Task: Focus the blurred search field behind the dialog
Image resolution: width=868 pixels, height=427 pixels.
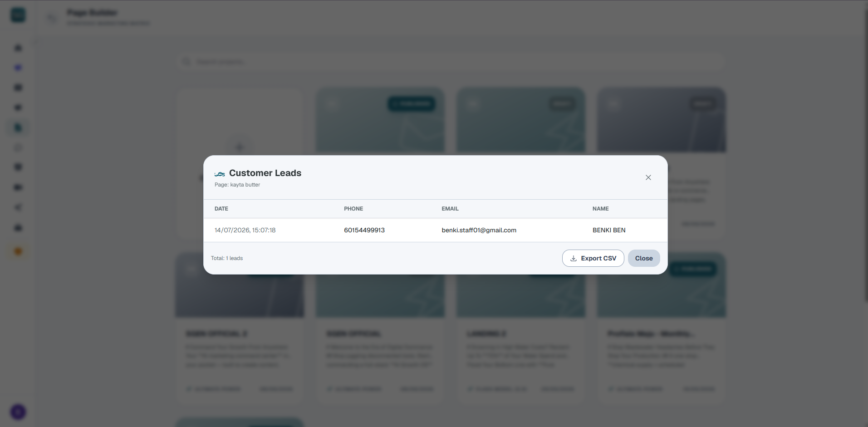Action: (451, 61)
